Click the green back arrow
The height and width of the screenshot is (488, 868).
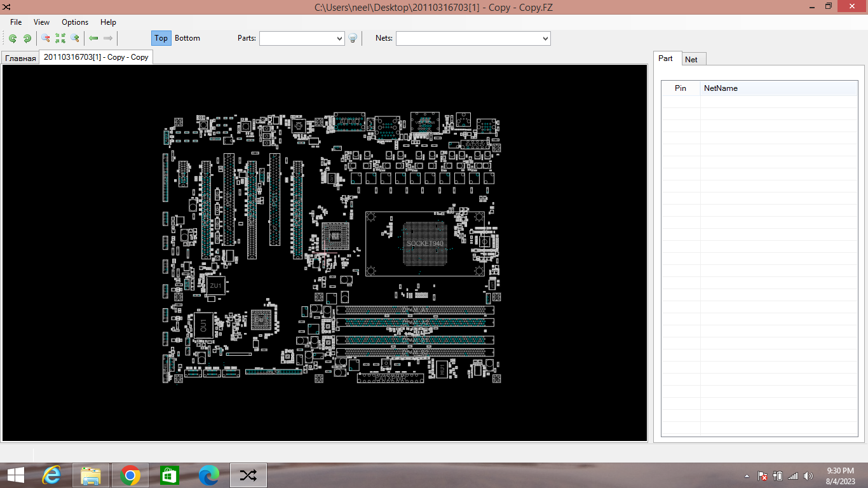(93, 38)
